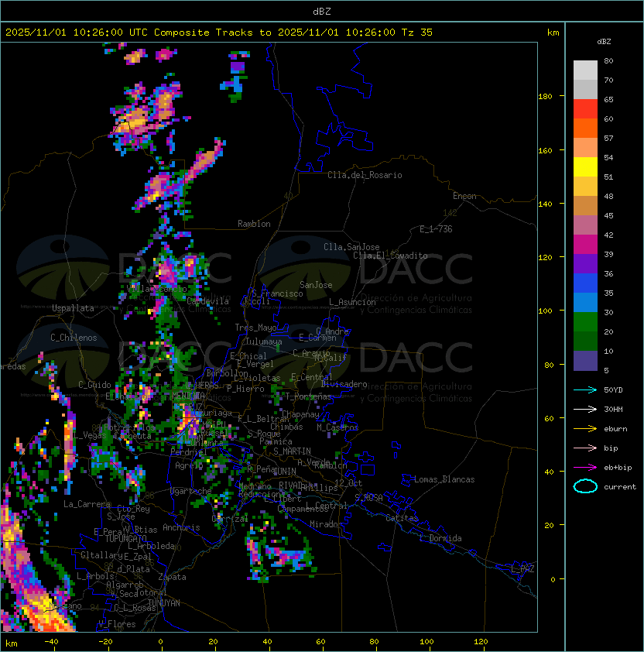Click the L_Asuncion map label
Image resolution: width=644 pixels, height=652 pixels.
(x=352, y=302)
